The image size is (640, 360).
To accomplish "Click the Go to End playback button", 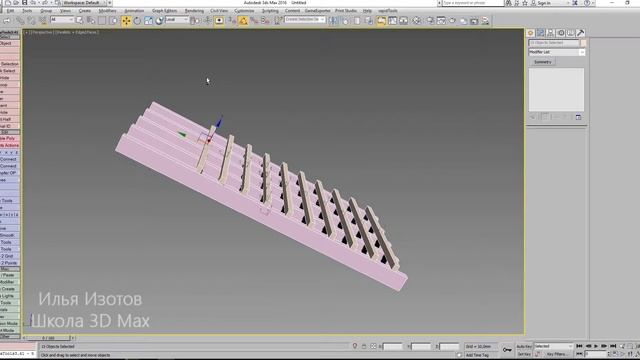I will [x=613, y=346].
